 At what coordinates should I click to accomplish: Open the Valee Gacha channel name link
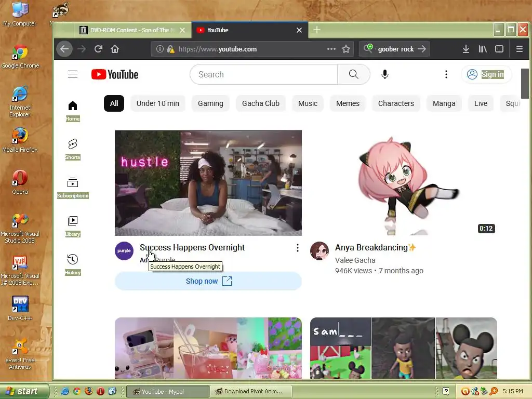355,260
